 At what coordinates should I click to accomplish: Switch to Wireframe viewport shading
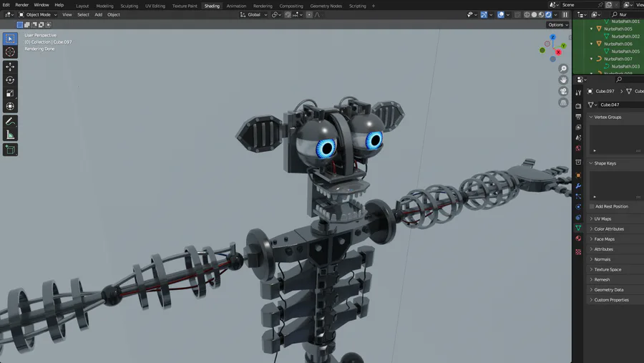pos(527,15)
